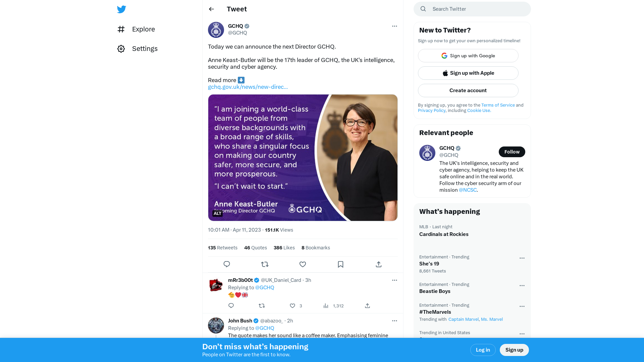The height and width of the screenshot is (362, 644).
Task: Click the ALT badge on the tweet image
Action: [x=217, y=213]
